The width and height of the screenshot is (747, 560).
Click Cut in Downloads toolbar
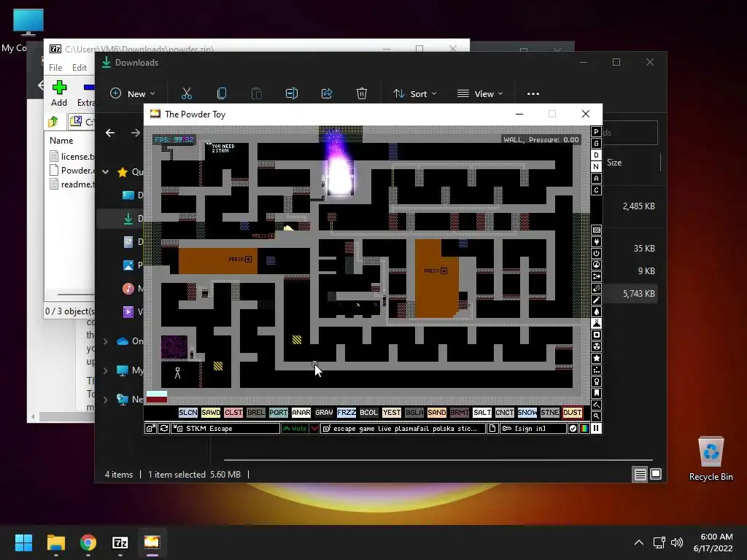click(x=186, y=93)
